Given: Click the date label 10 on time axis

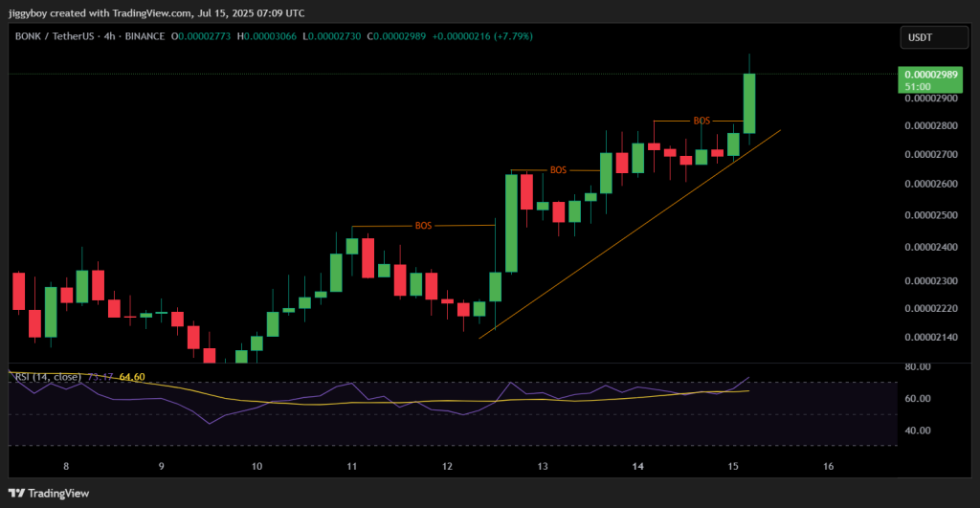Looking at the screenshot, I should click(x=256, y=466).
